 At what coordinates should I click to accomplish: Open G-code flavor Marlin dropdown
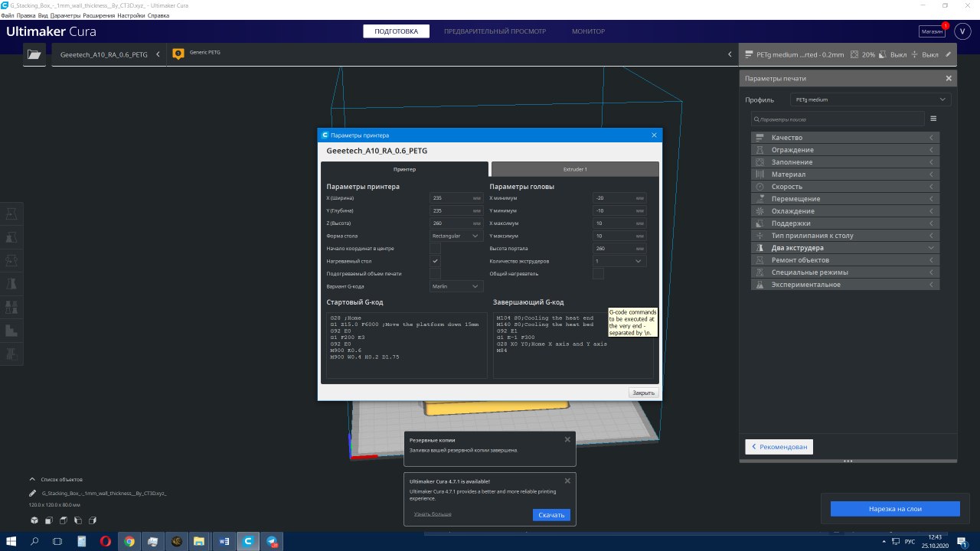point(456,286)
